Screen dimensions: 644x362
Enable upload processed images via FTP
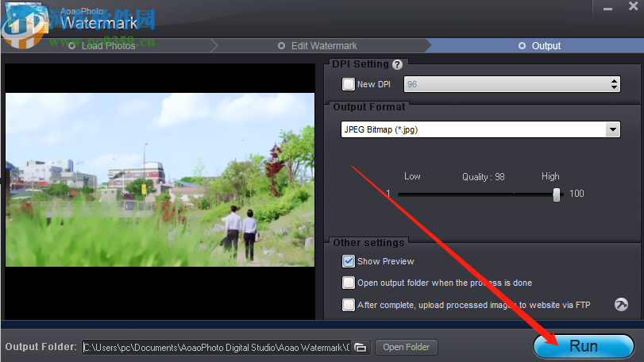(349, 305)
